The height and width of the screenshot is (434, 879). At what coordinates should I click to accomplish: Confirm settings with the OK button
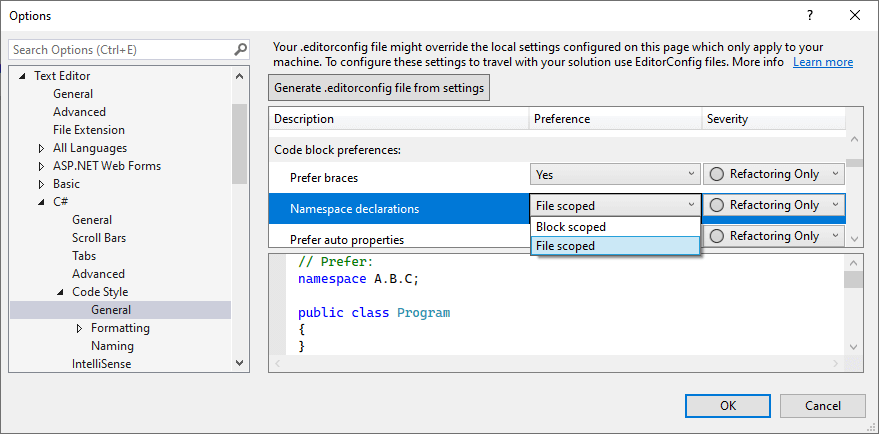728,405
